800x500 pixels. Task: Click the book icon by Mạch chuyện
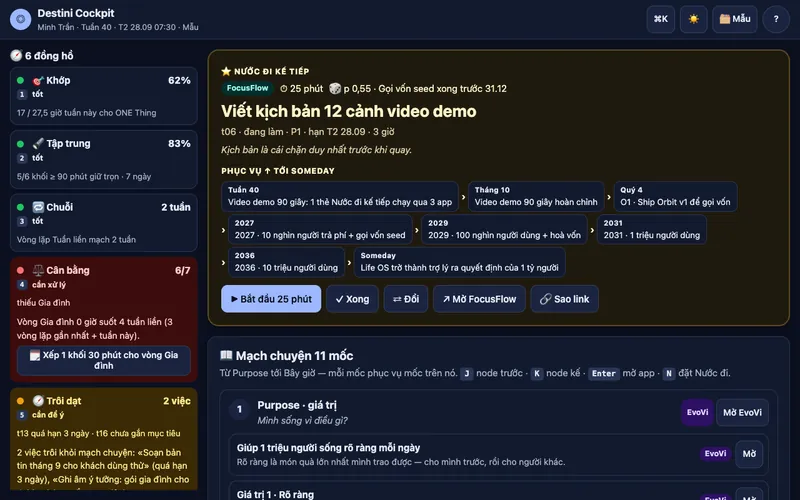point(226,355)
